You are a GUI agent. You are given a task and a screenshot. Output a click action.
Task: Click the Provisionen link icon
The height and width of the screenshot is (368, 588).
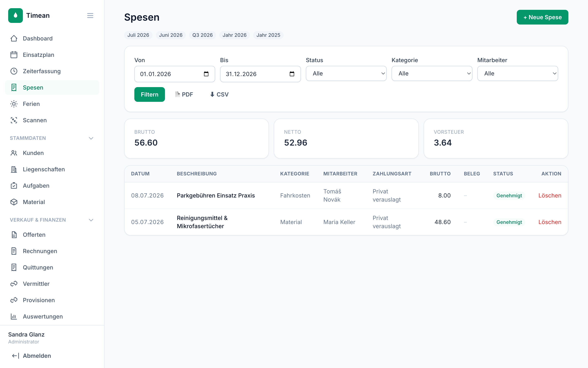14,300
